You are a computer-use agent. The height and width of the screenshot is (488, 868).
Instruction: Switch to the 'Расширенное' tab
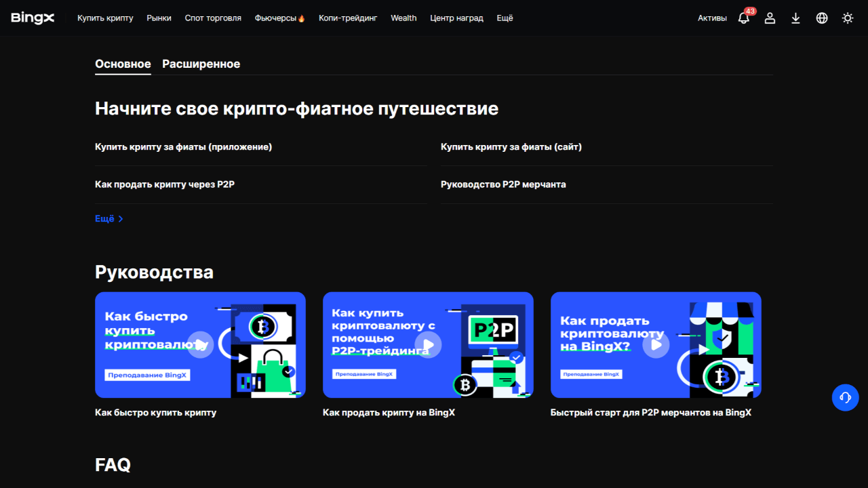coord(201,64)
